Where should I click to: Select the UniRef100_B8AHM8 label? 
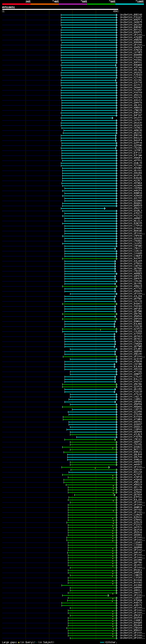(x=131, y=55)
